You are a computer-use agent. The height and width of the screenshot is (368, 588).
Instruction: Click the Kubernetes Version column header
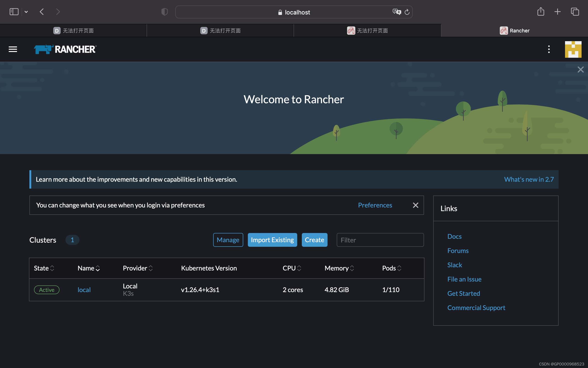coord(209,268)
